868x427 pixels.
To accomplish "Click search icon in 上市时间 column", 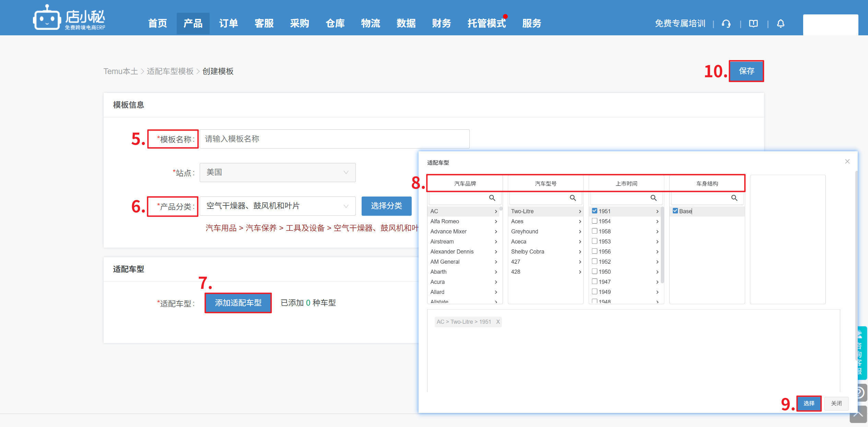I will coord(653,198).
